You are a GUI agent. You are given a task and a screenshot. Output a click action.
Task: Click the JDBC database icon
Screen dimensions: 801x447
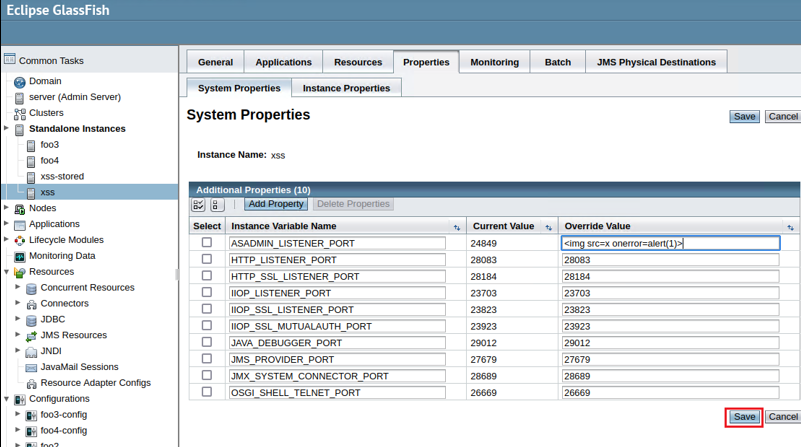click(x=31, y=320)
